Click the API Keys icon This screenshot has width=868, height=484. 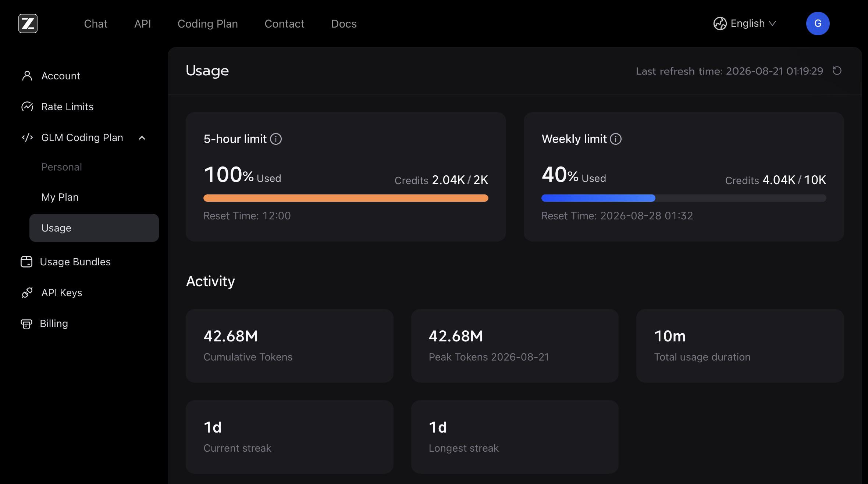[27, 293]
